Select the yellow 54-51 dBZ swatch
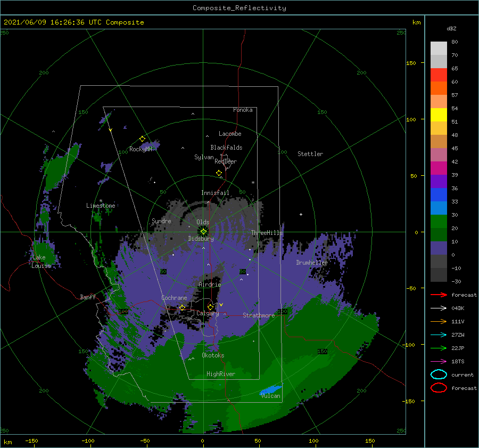This screenshot has height=448, width=479. 439,115
